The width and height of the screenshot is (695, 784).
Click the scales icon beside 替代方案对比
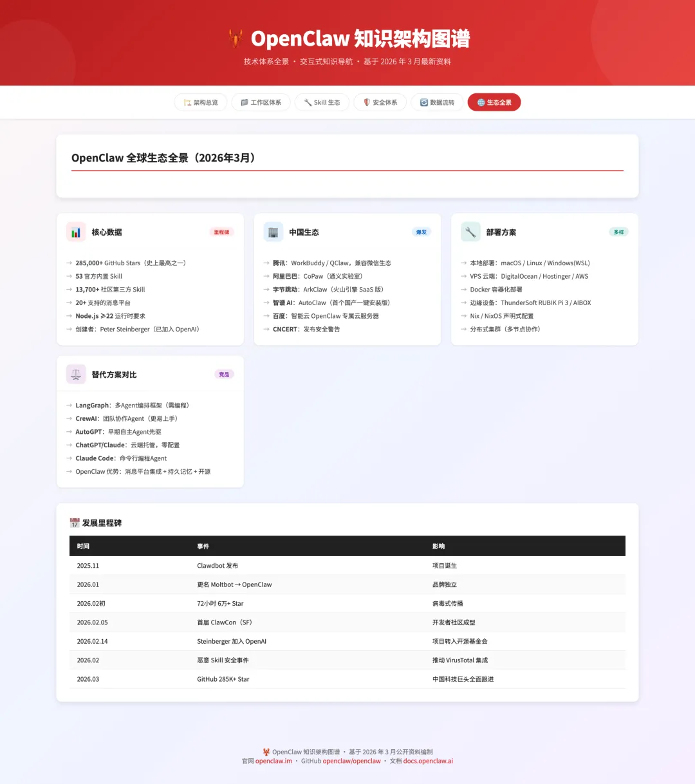coord(76,375)
